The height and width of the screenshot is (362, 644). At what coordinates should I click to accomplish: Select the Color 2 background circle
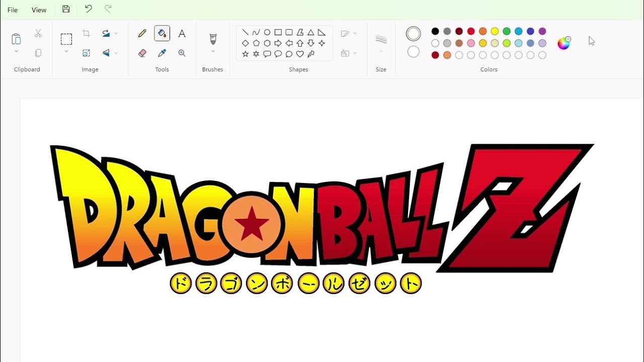(414, 52)
